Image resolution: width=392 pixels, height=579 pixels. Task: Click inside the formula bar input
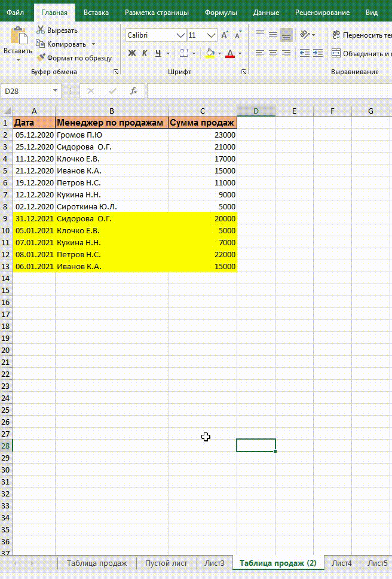coord(269,91)
